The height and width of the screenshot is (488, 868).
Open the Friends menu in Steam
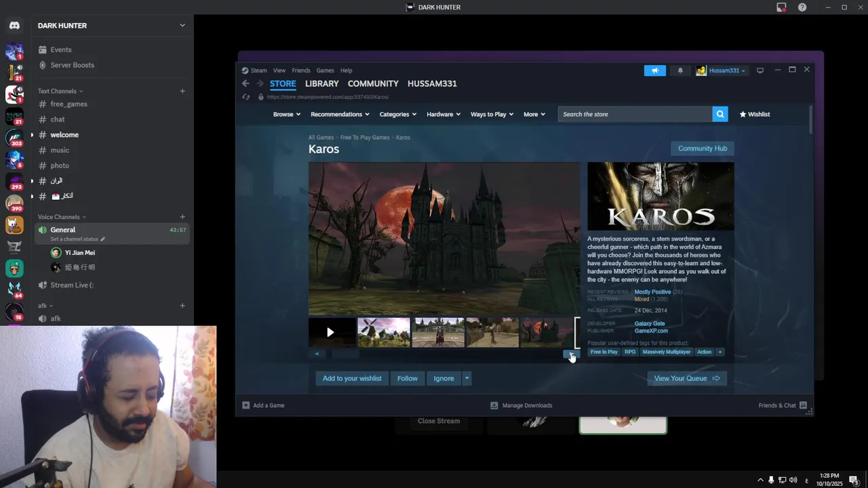coord(301,70)
